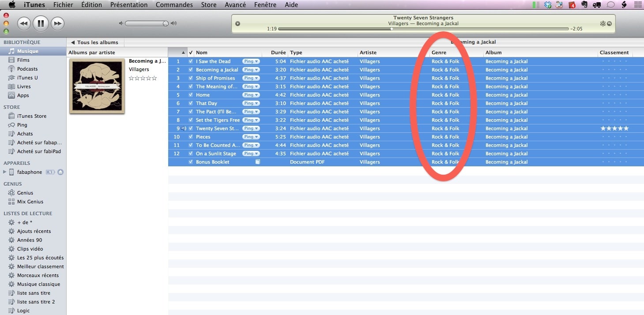Adjust the volume slider
The width and height of the screenshot is (644, 315).
tap(147, 23)
